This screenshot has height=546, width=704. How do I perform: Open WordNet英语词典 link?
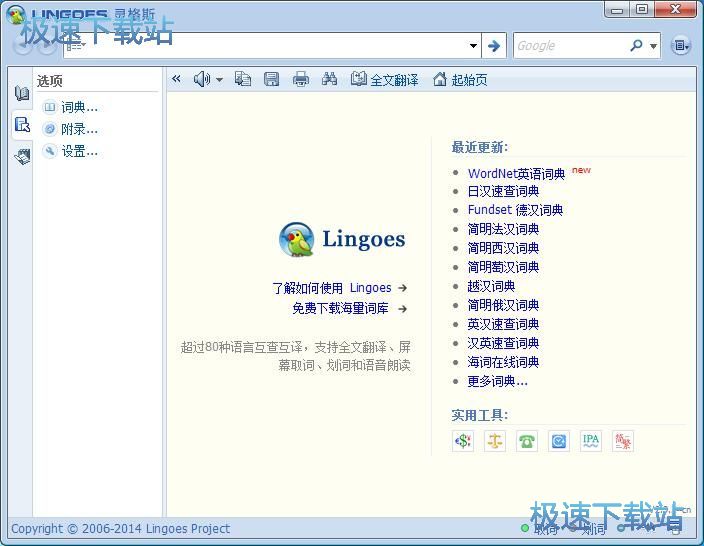516,173
